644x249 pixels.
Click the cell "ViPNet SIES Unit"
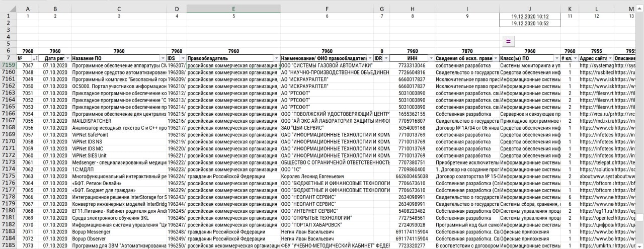click(119, 155)
